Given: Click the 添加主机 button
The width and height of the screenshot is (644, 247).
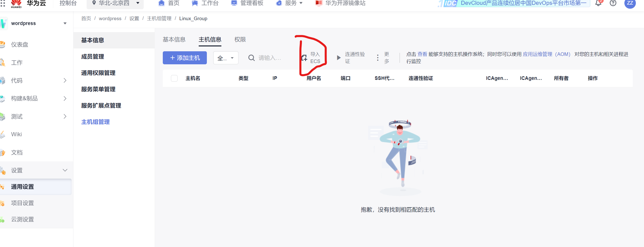Looking at the screenshot, I should pos(185,58).
